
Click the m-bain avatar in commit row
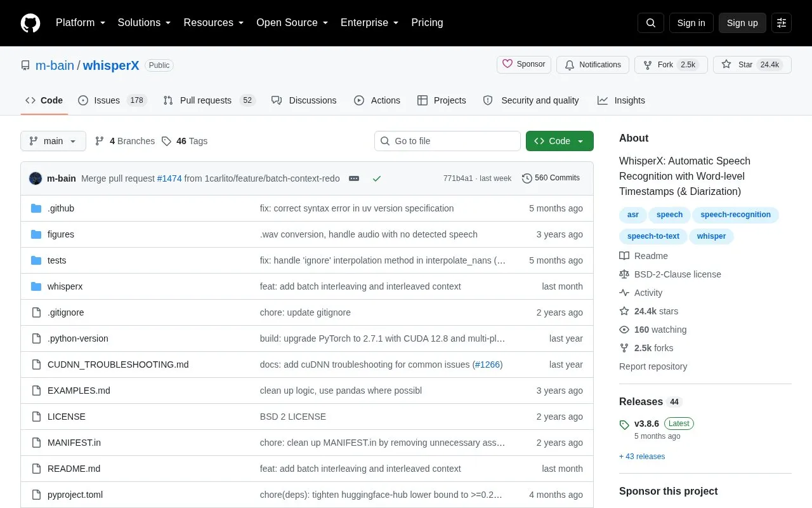pos(36,178)
